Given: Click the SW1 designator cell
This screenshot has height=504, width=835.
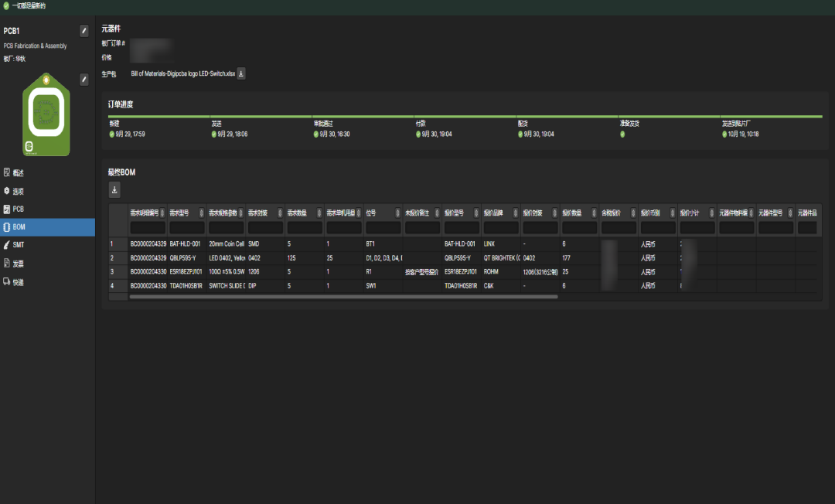Looking at the screenshot, I should (x=383, y=286).
